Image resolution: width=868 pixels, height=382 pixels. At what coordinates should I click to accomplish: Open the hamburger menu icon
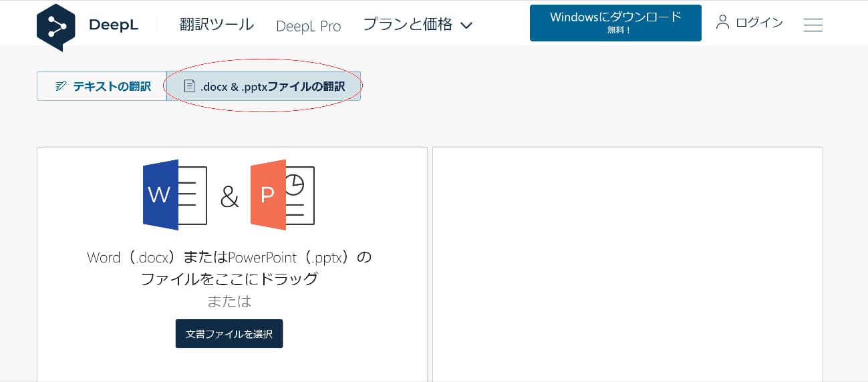coord(813,25)
